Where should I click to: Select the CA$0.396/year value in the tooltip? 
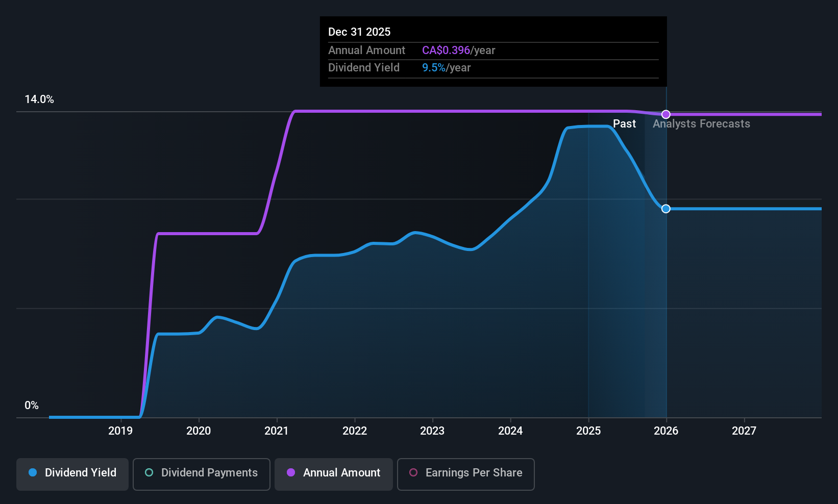pyautogui.click(x=446, y=50)
